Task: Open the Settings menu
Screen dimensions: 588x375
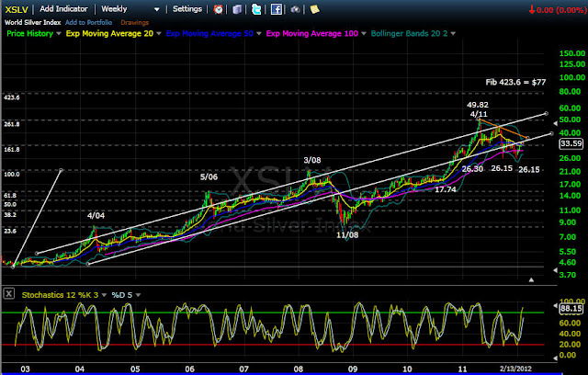Action: (x=187, y=9)
